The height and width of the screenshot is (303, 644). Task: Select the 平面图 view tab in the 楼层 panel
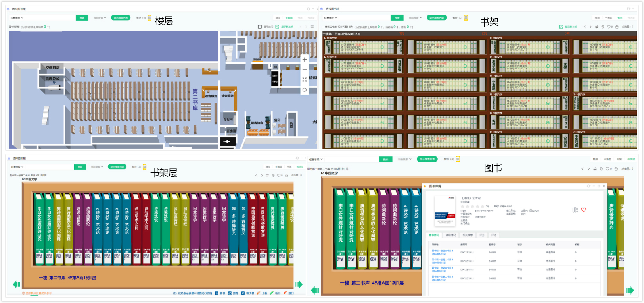[289, 18]
